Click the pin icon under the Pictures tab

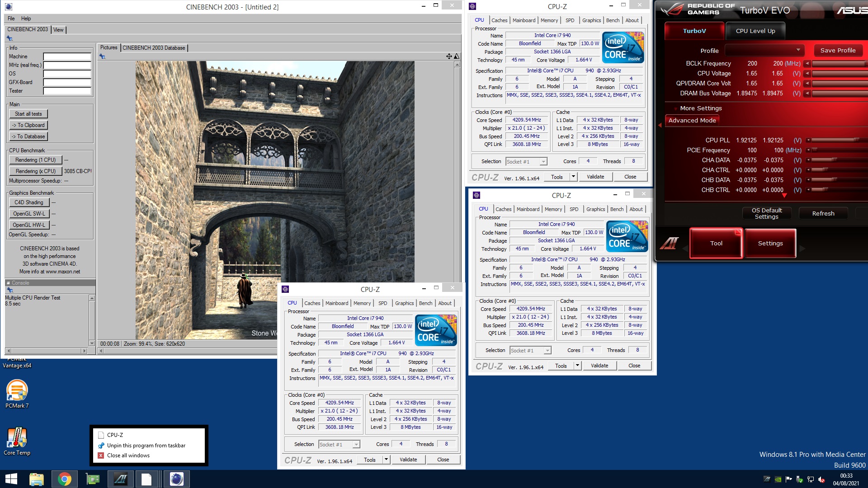[x=102, y=56]
